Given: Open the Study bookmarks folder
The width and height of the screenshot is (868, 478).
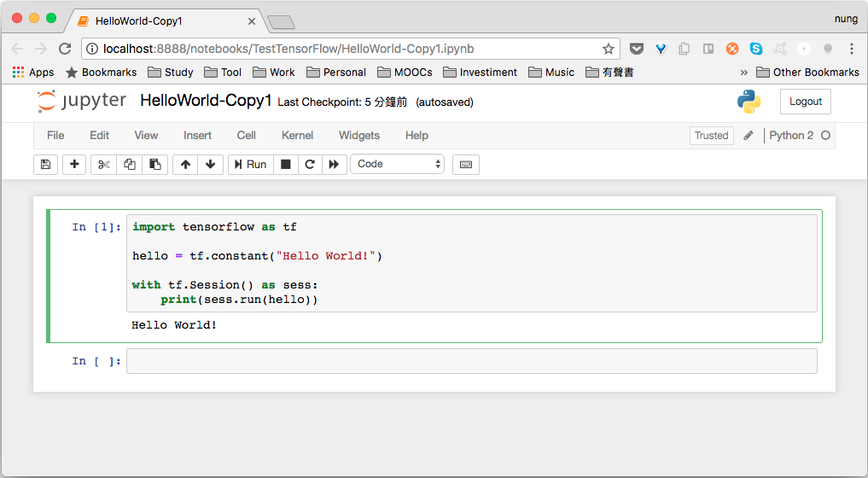Looking at the screenshot, I should click(171, 73).
